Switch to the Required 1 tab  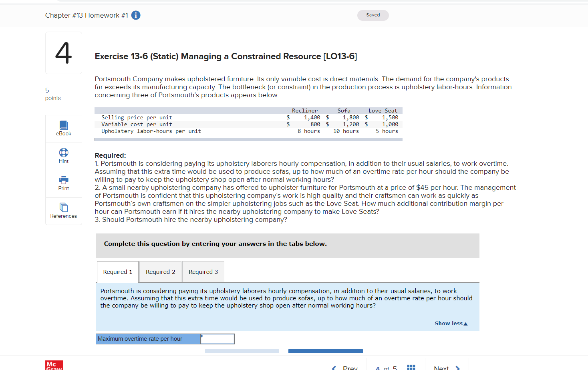[x=118, y=272]
